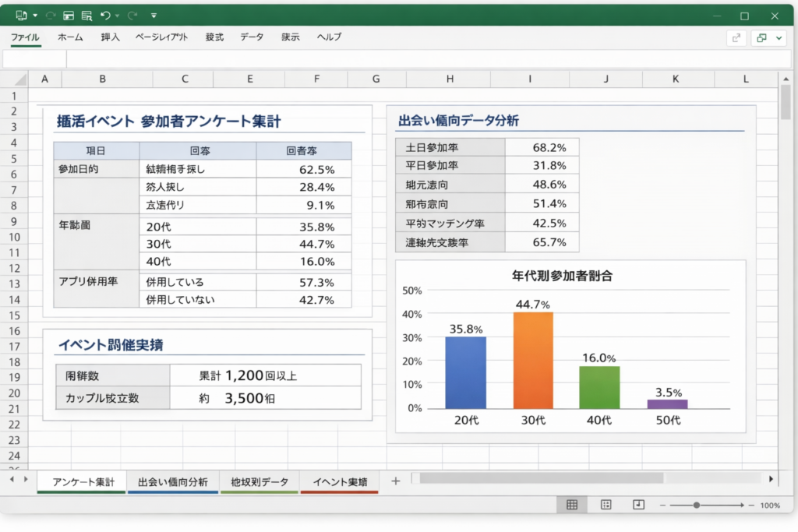Click the zoom out minus icon
Viewport: 798px width, 532px height.
pos(662,506)
